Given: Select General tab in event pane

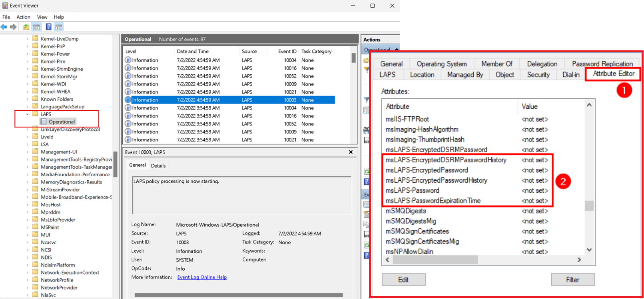Looking at the screenshot, I should click(138, 165).
